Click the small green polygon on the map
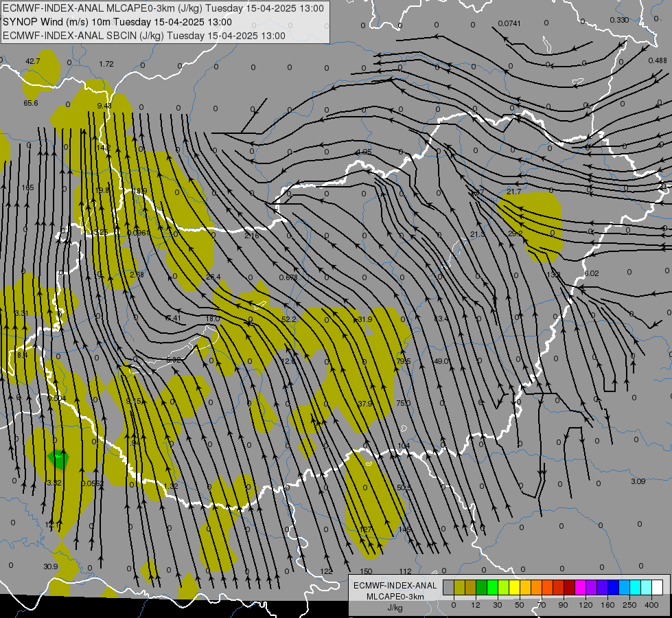The width and height of the screenshot is (672, 618). tap(58, 459)
